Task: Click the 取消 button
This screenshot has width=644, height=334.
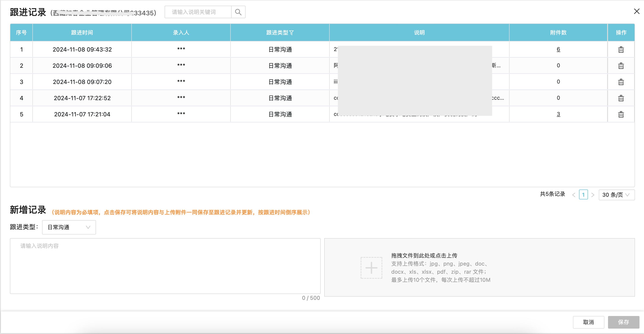Action: click(x=588, y=322)
